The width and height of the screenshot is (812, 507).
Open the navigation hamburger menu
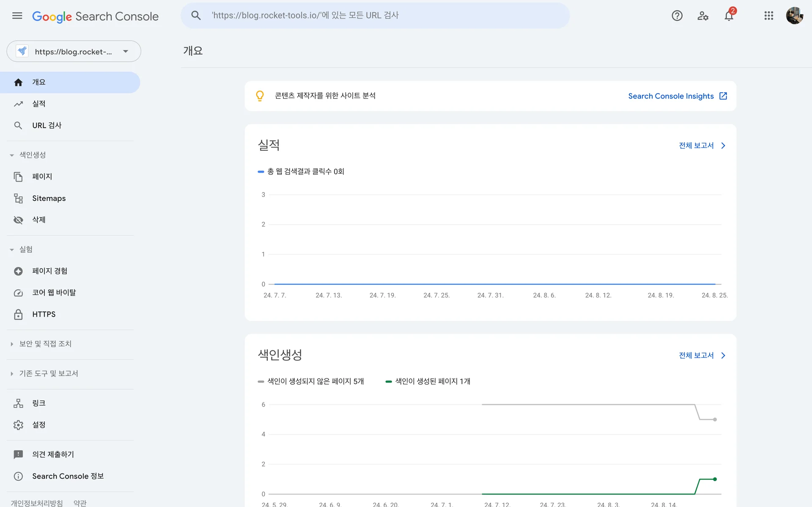[17, 16]
